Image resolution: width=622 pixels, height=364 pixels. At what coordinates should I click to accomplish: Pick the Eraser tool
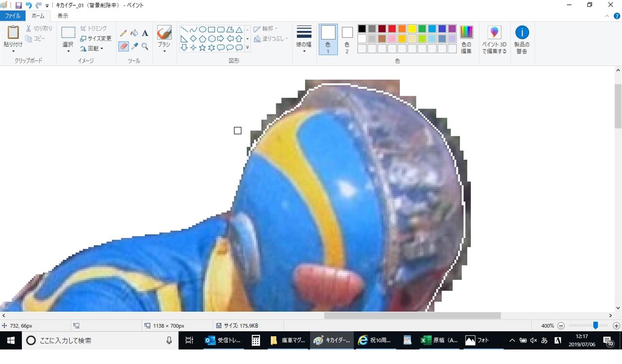(x=123, y=46)
